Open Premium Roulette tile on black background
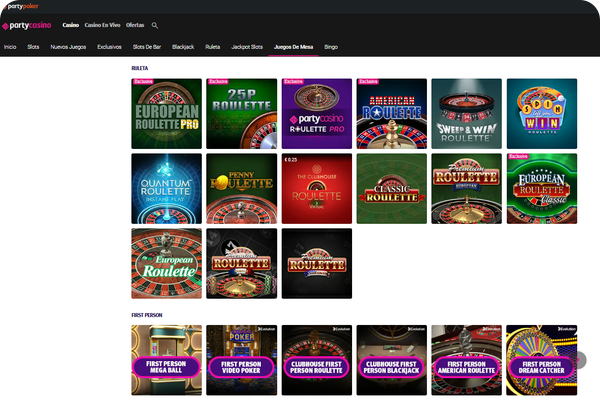600x408 pixels. [317, 263]
